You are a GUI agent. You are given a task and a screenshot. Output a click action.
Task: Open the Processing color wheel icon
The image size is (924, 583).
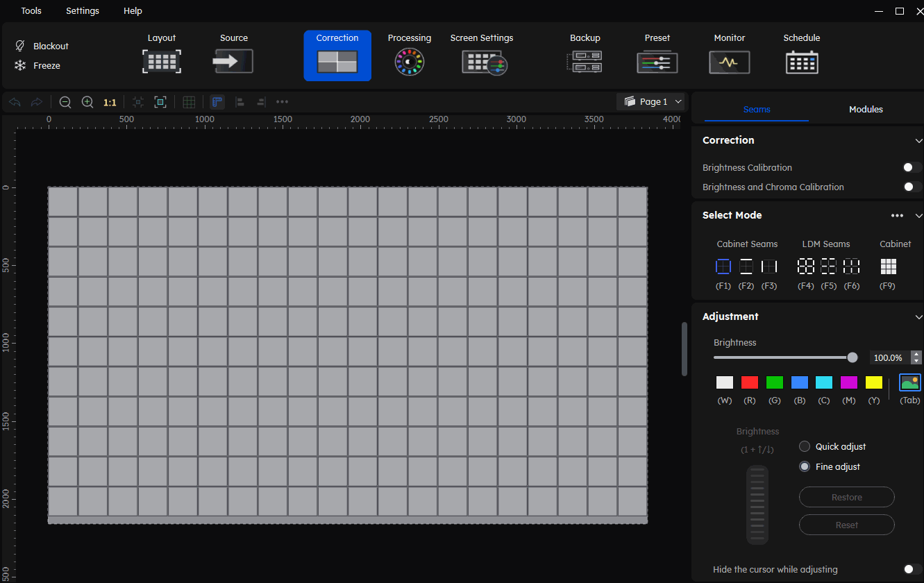(x=409, y=62)
